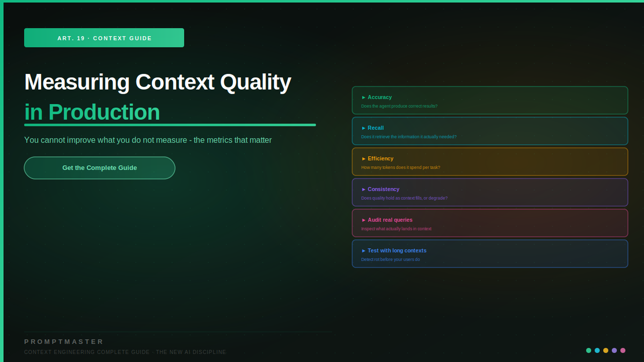Open the Test with long contexts card

pos(490,253)
